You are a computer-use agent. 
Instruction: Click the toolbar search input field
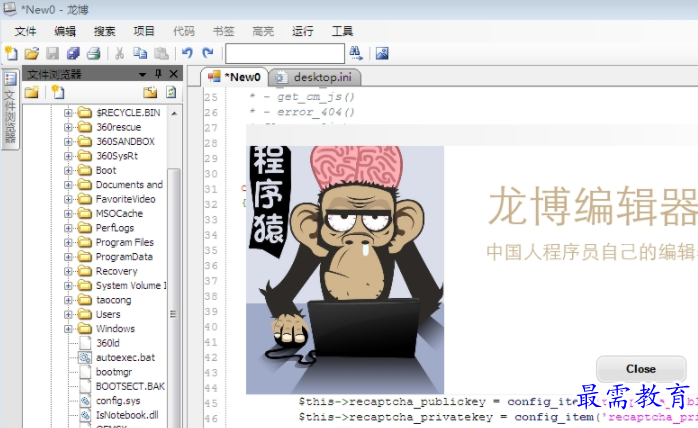pyautogui.click(x=284, y=53)
